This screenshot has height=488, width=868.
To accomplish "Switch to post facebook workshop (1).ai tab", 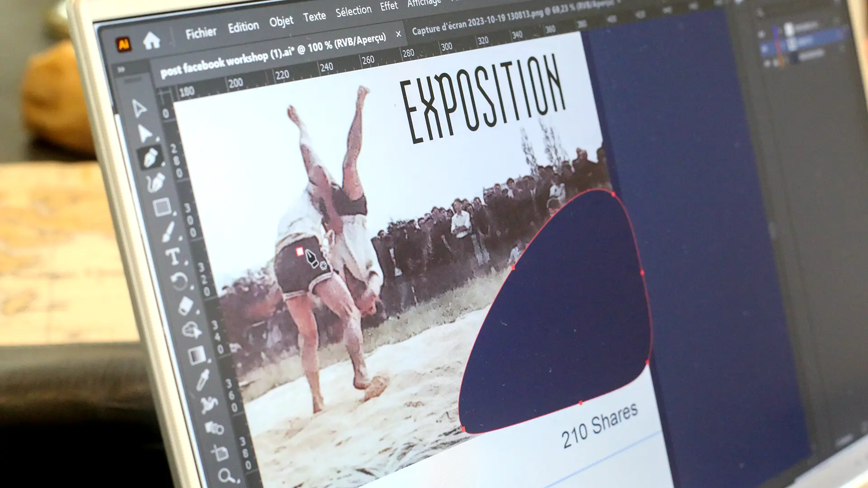I will [x=273, y=55].
